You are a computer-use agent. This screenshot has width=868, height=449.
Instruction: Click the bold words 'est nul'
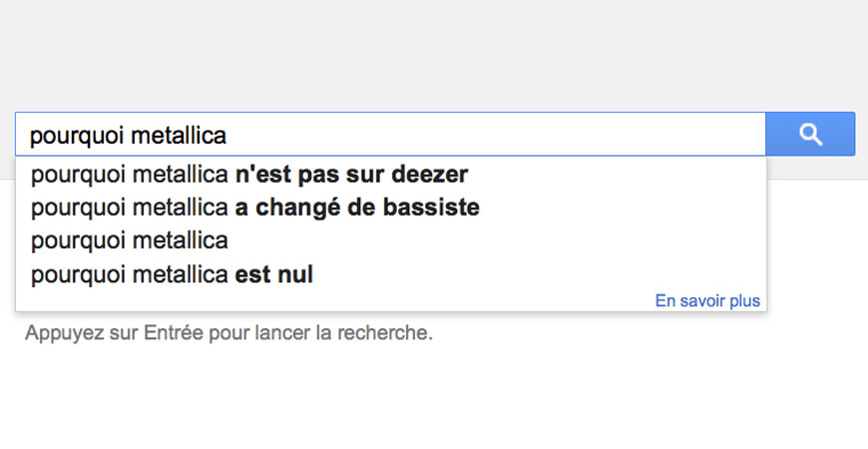(x=274, y=274)
